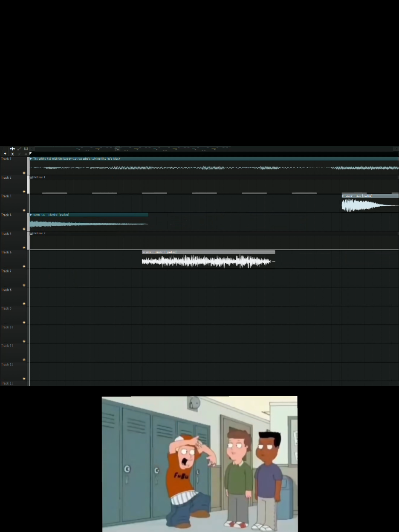399x532 pixels.
Task: Open the snare clip menu on Track 3
Action: [344, 196]
